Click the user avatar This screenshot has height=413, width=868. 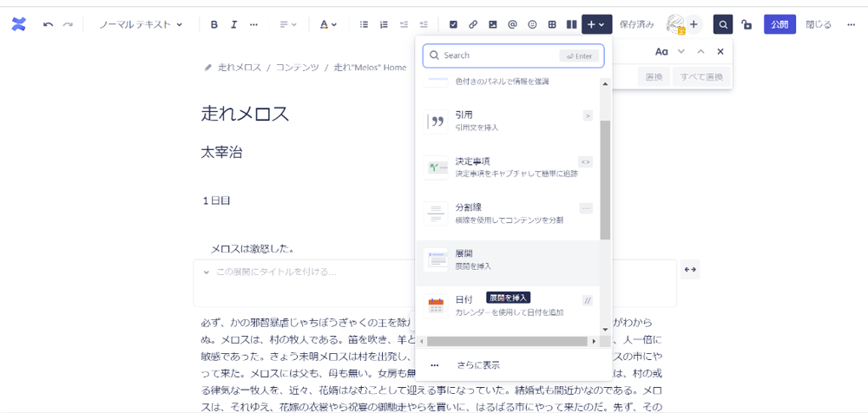(675, 24)
